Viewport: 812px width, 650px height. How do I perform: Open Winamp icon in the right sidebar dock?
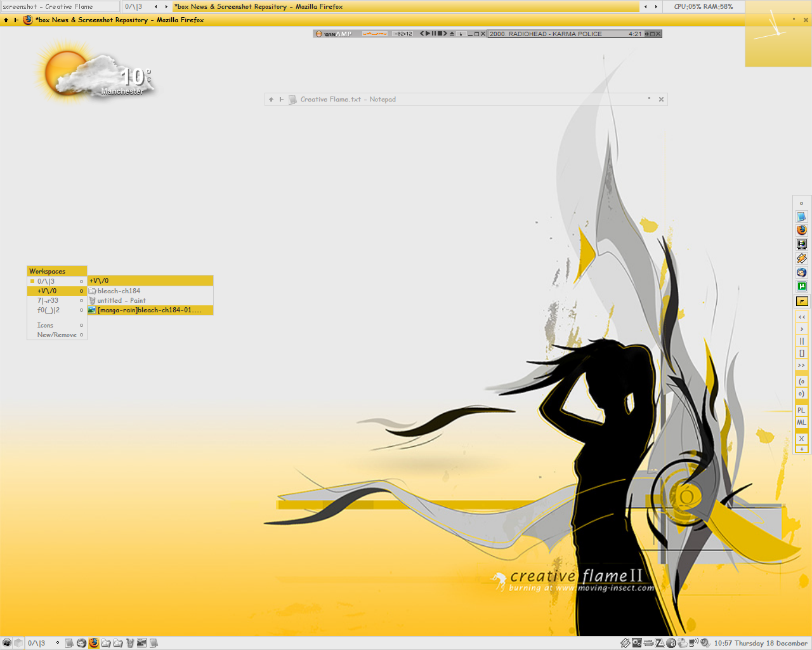point(802,258)
